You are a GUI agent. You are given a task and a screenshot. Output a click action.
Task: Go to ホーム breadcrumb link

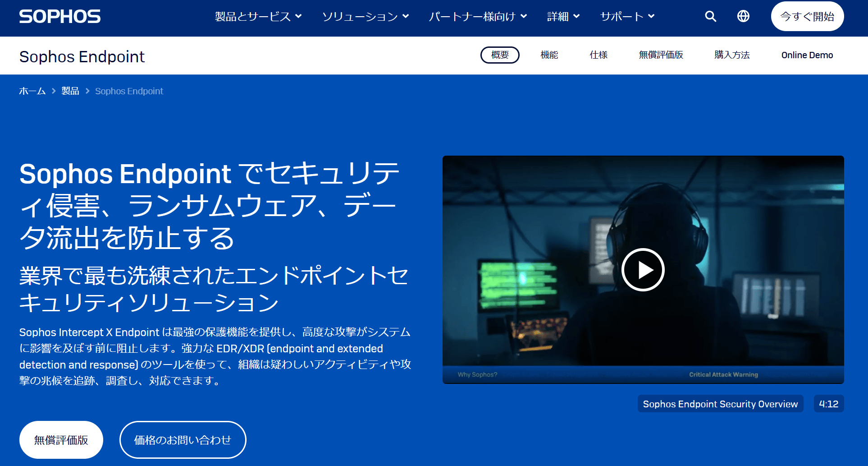(32, 91)
